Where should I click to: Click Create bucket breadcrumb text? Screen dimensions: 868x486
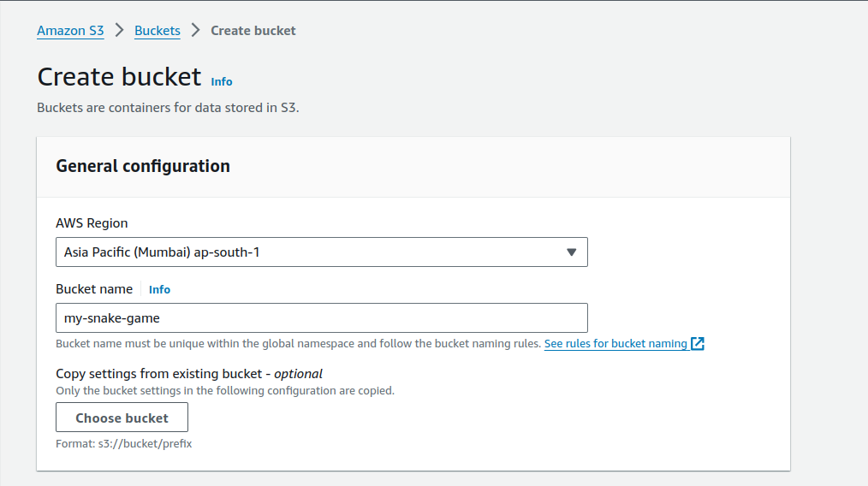[x=253, y=31]
